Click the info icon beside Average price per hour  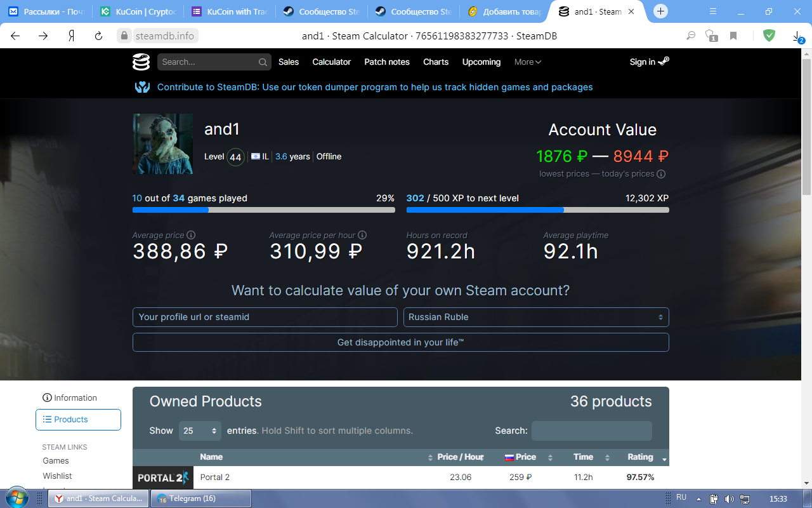pos(362,235)
